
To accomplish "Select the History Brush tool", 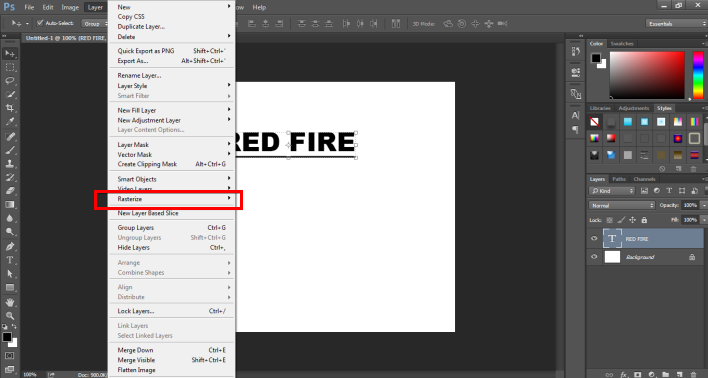I will [10, 177].
